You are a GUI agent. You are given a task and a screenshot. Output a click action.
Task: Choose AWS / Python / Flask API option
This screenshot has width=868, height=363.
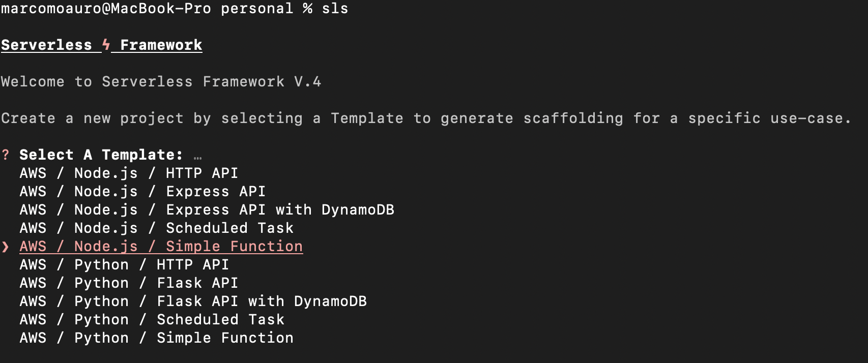click(128, 283)
